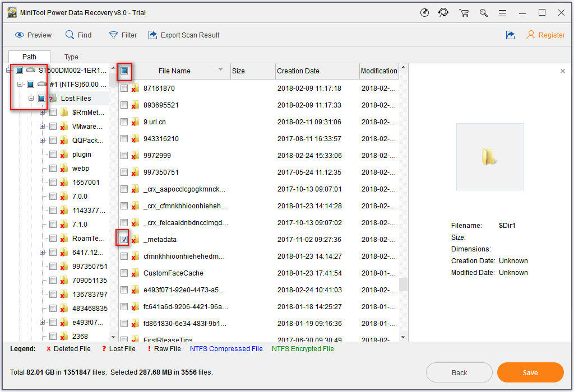Collapse the #1 (NTFS) partition node
Image resolution: width=574 pixels, height=392 pixels.
click(x=20, y=84)
